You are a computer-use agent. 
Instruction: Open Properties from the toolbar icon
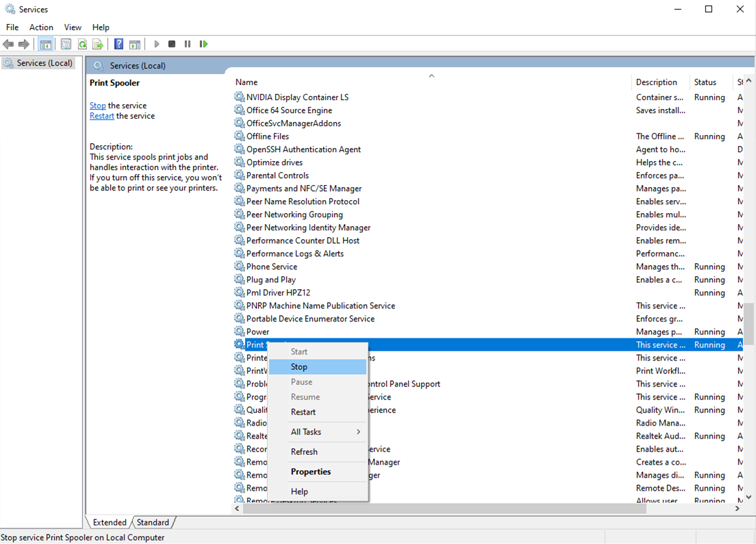coord(66,45)
